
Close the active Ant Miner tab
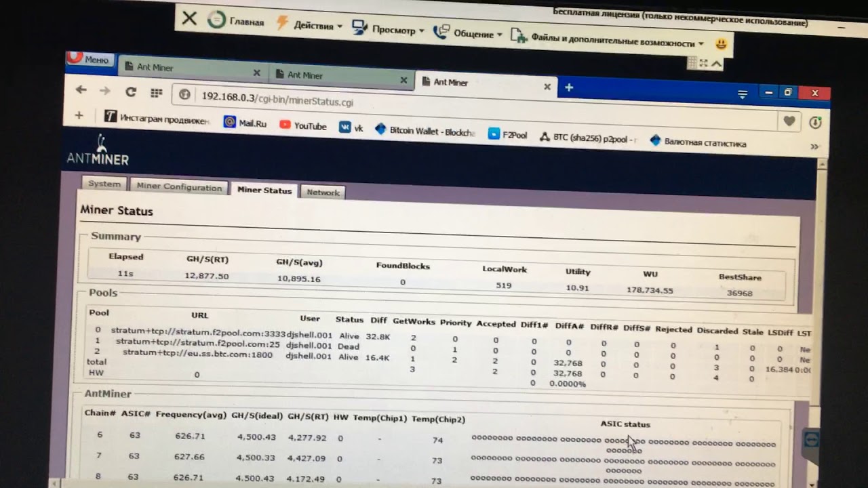click(x=547, y=87)
